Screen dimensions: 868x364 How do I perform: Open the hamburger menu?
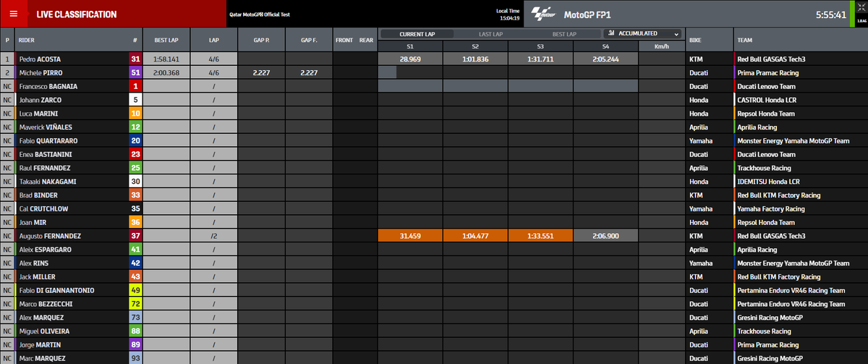pos(13,14)
